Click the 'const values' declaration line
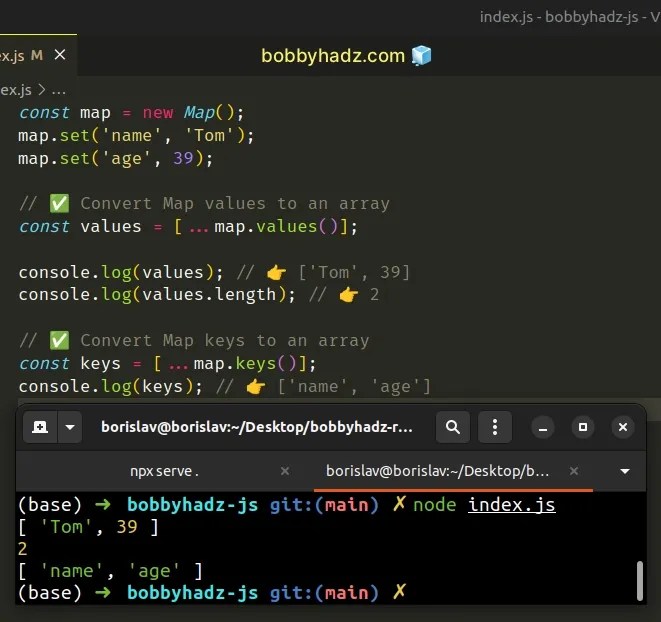Image resolution: width=661 pixels, height=622 pixels. tap(188, 227)
